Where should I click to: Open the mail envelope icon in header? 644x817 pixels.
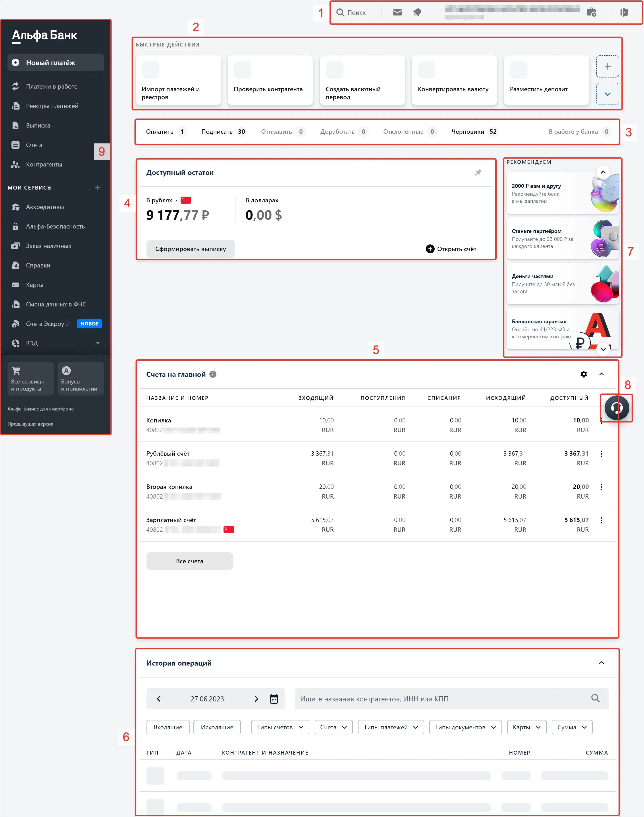pyautogui.click(x=397, y=12)
